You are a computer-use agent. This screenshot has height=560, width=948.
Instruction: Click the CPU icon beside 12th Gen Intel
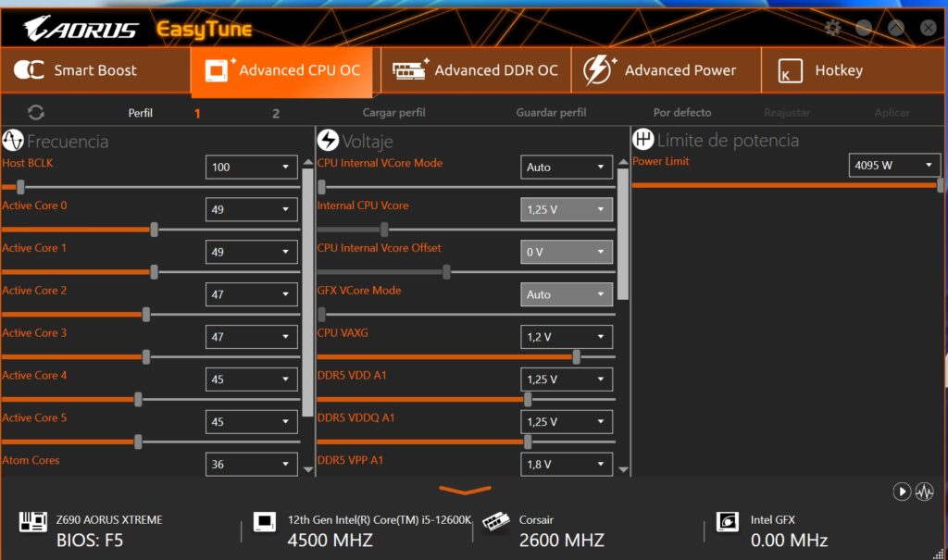tap(265, 522)
